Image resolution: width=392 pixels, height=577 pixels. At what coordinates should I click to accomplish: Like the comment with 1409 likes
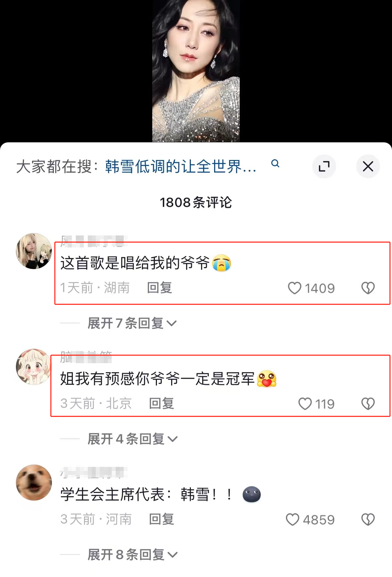(294, 288)
